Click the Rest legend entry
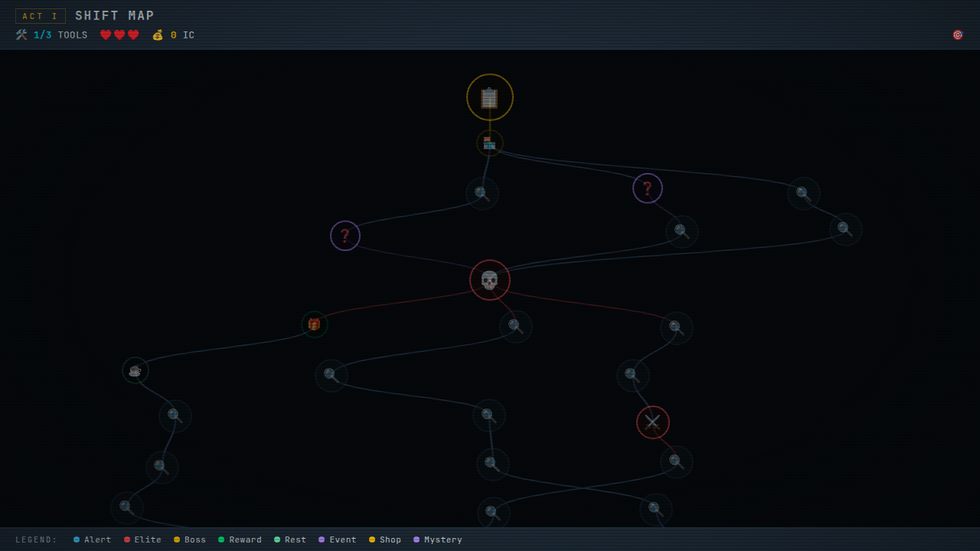The height and width of the screenshot is (551, 980). [290, 540]
